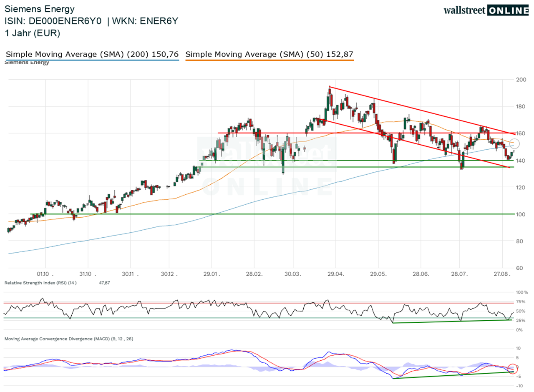This screenshot has width=534, height=392.
Task: Click the Relative Strength Index (RSI) (14) label
Action: coord(40,283)
